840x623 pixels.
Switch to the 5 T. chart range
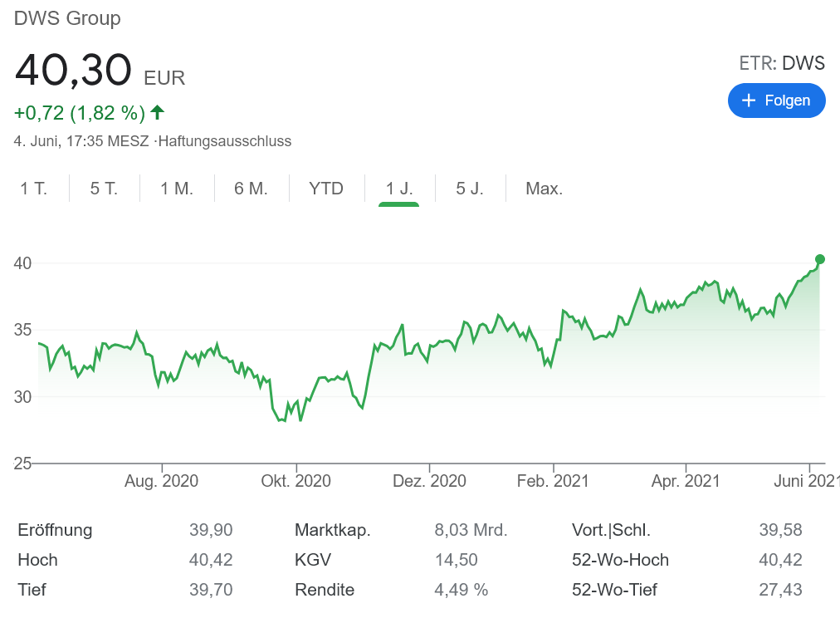[105, 189]
